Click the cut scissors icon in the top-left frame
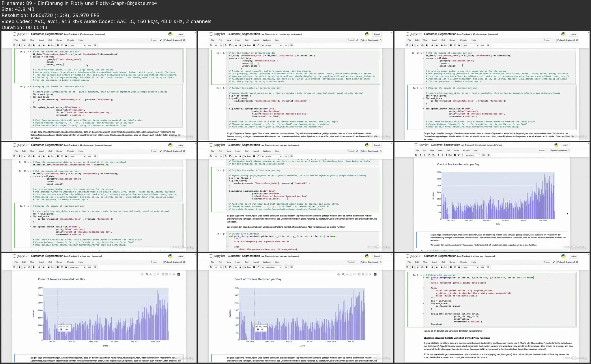 tap(25, 45)
